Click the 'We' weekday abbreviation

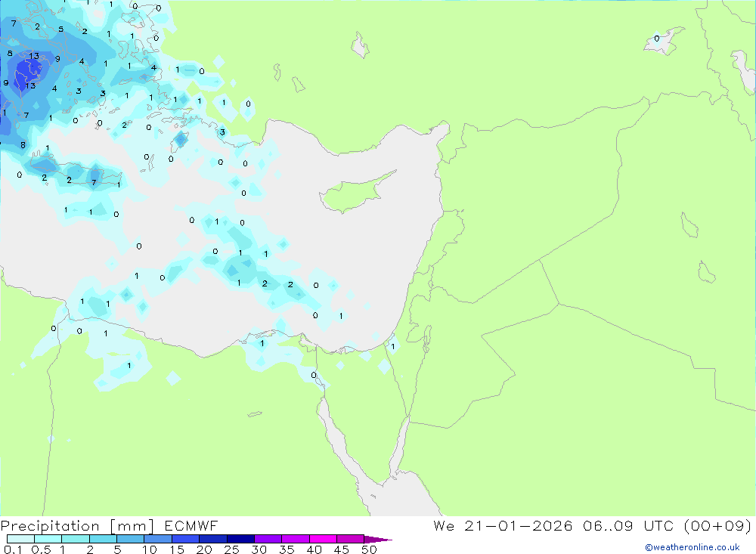tap(444, 525)
